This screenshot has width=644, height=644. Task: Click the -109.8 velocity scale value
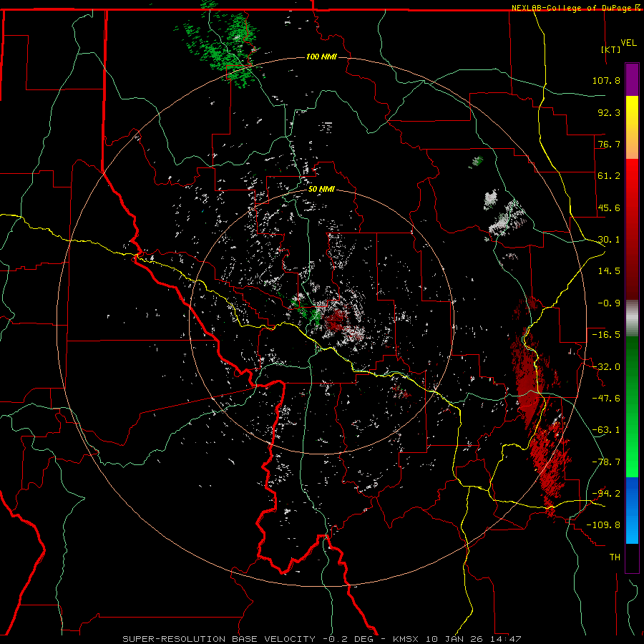coord(603,525)
